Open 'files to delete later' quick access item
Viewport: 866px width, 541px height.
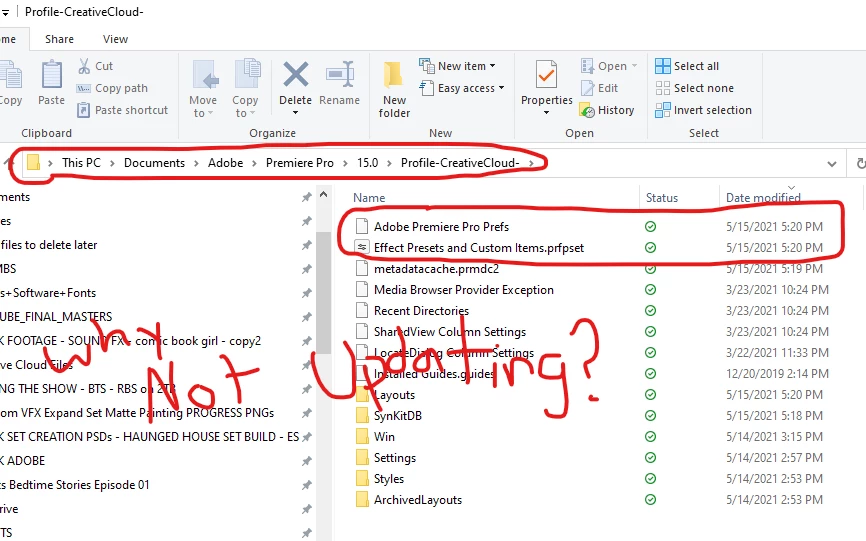tap(49, 245)
